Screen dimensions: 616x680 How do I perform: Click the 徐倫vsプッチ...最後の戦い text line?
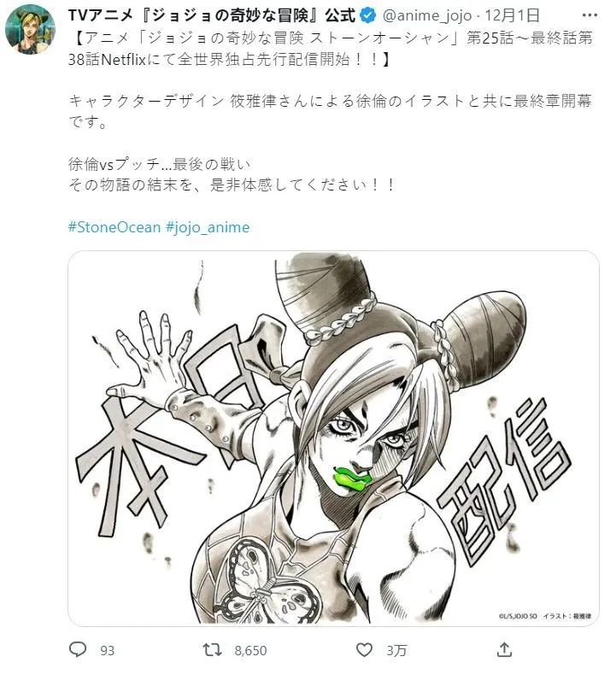[x=160, y=164]
